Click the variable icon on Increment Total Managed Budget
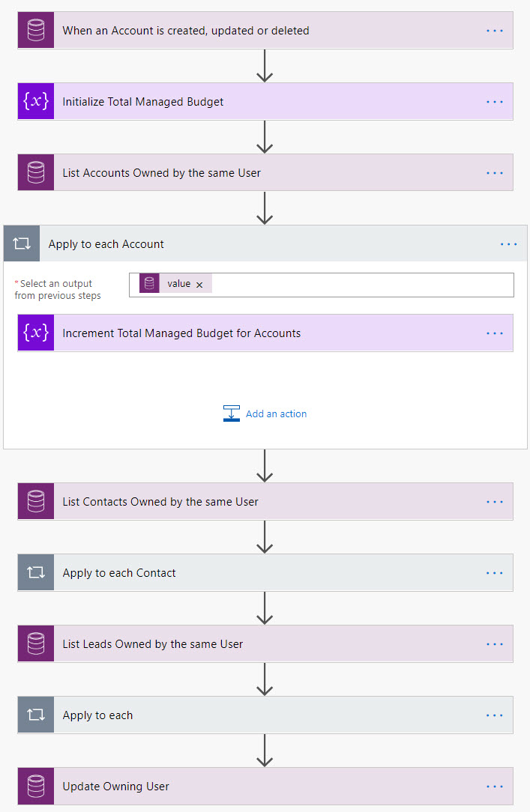The width and height of the screenshot is (530, 812). click(x=36, y=333)
